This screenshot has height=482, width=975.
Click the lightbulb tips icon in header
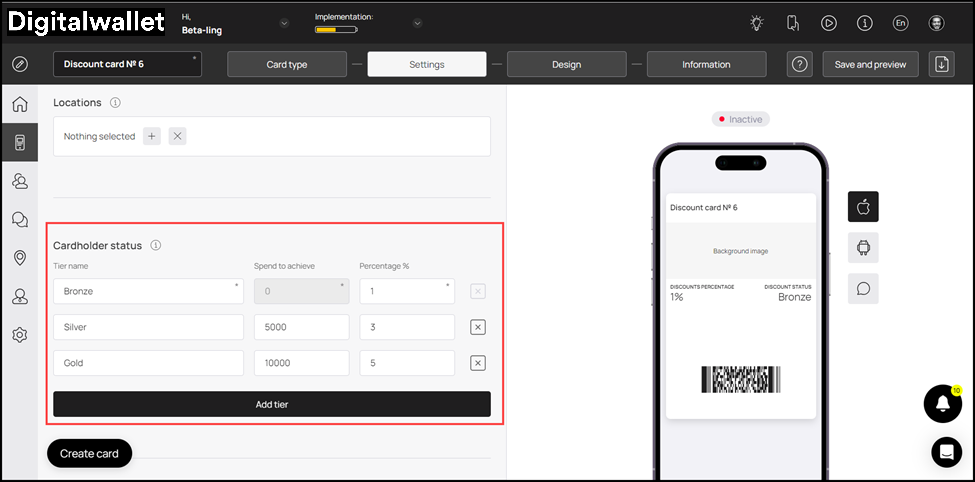(x=757, y=23)
